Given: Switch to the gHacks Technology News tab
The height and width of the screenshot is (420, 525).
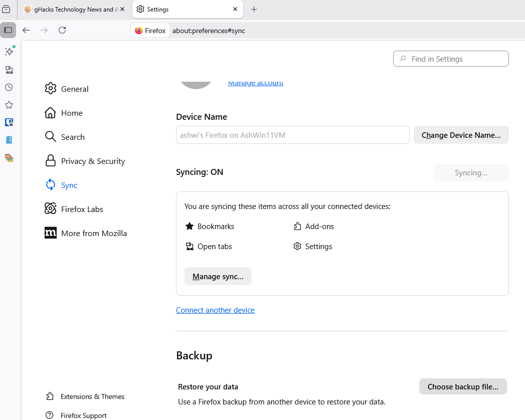Looking at the screenshot, I should point(70,10).
